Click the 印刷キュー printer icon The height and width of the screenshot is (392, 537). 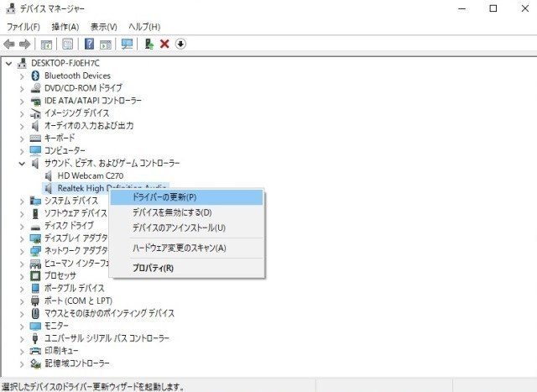tap(35, 351)
